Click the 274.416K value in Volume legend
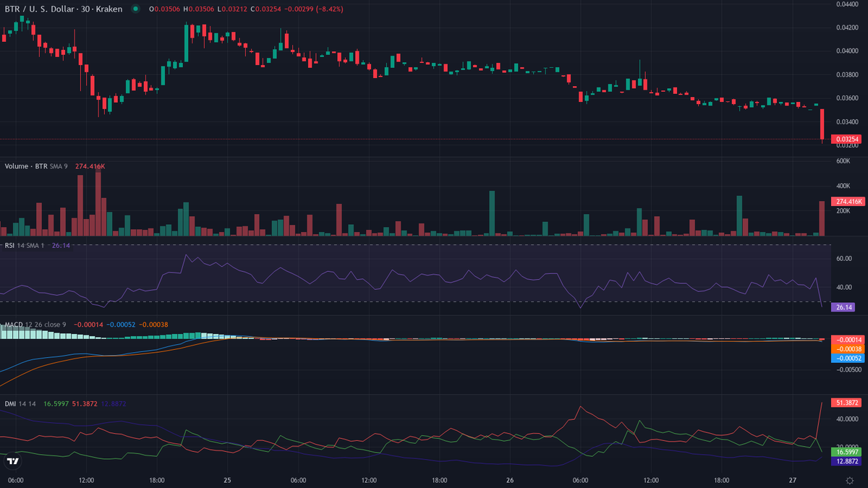This screenshot has width=868, height=488. point(90,166)
